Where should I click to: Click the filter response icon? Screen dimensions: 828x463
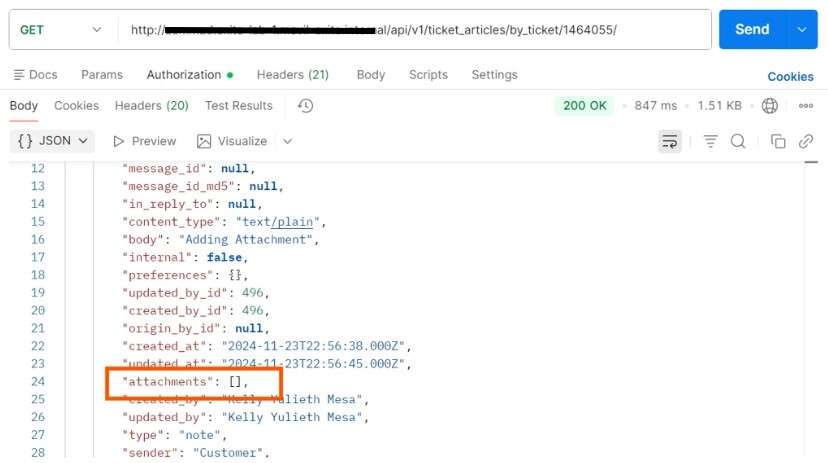[711, 141]
